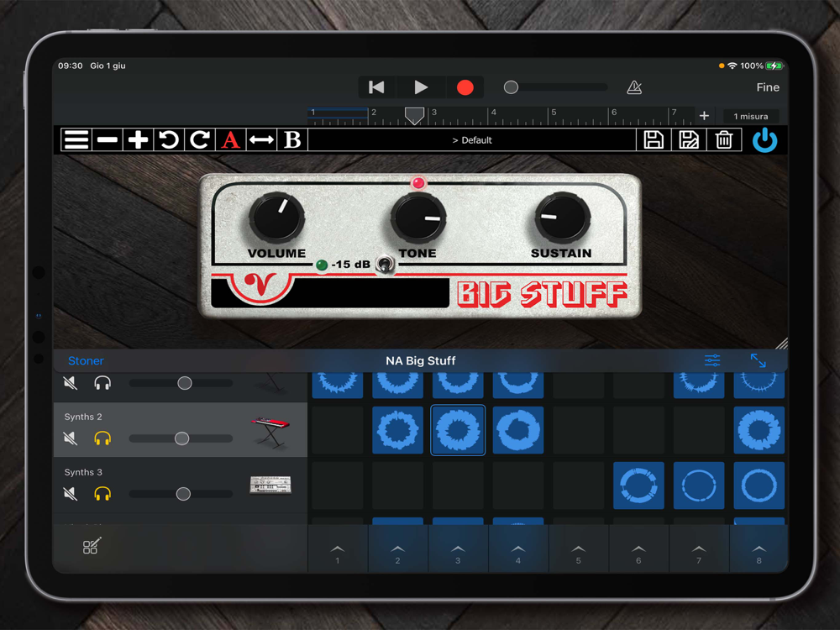
Task: Flip the -15 dB toggle switch
Action: pyautogui.click(x=385, y=265)
